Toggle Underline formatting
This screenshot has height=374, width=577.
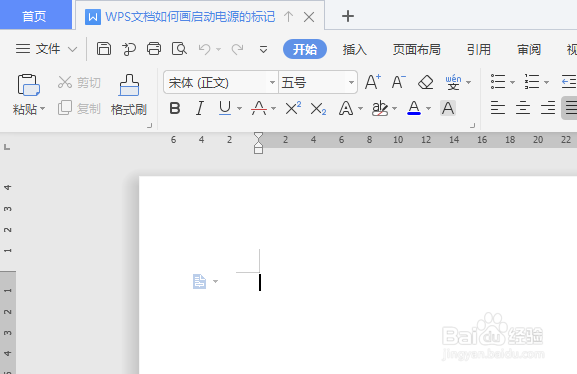point(225,109)
